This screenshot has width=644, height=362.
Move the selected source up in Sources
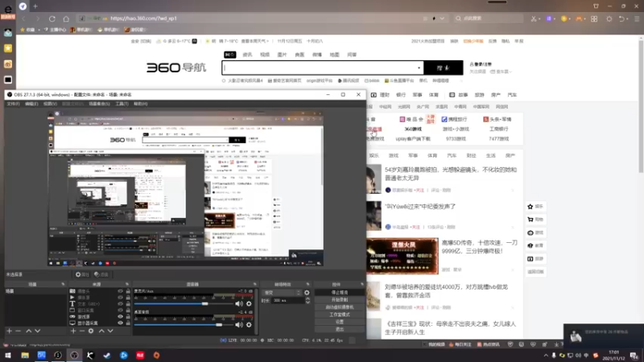[x=101, y=331]
